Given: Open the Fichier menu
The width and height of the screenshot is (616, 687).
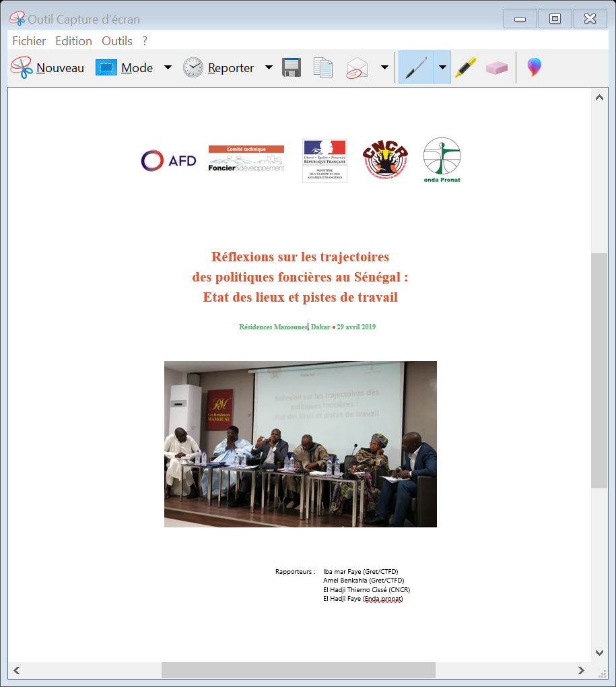Looking at the screenshot, I should [x=29, y=41].
